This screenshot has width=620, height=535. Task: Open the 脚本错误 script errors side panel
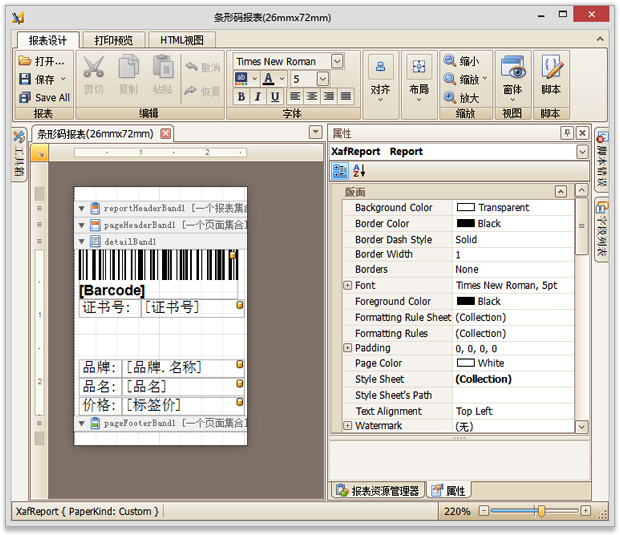[x=601, y=160]
